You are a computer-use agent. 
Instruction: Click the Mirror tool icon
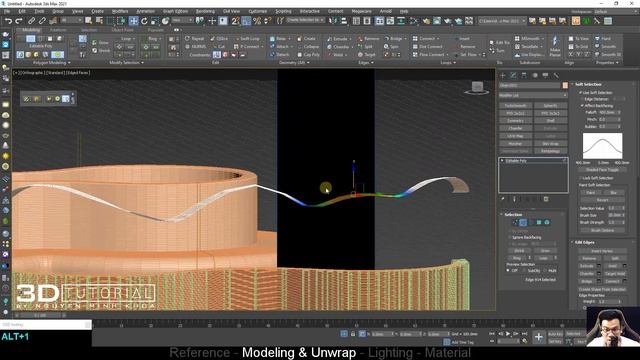(x=333, y=21)
